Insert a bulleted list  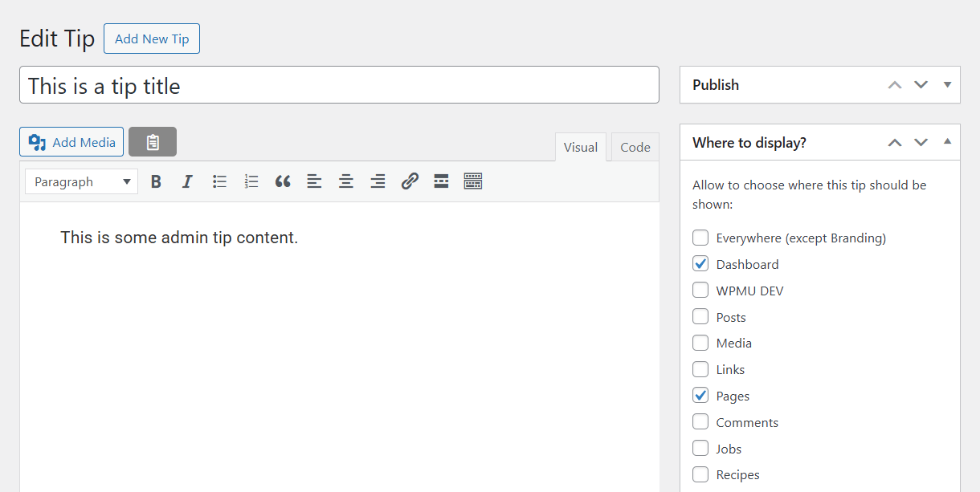(x=219, y=181)
